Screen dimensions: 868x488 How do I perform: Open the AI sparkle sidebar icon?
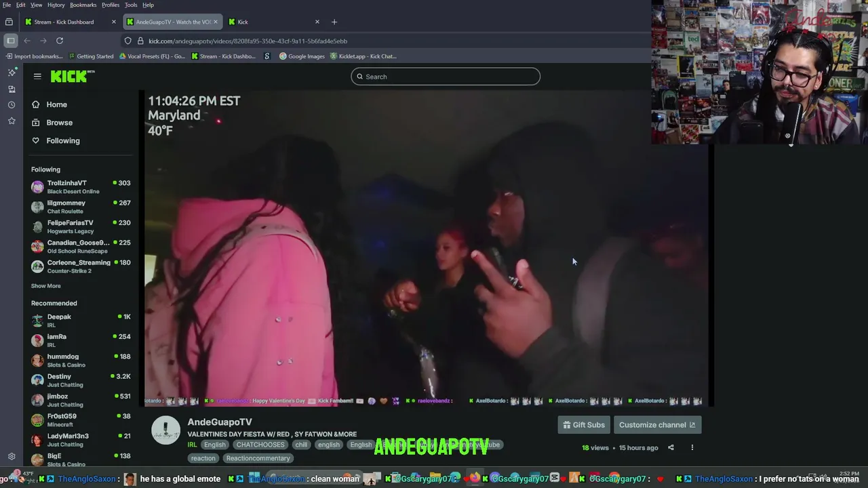pyautogui.click(x=12, y=73)
